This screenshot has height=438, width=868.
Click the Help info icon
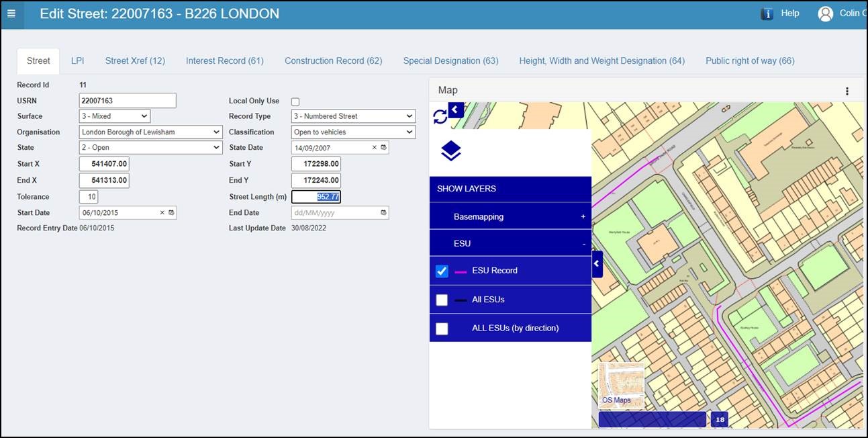[x=767, y=13]
